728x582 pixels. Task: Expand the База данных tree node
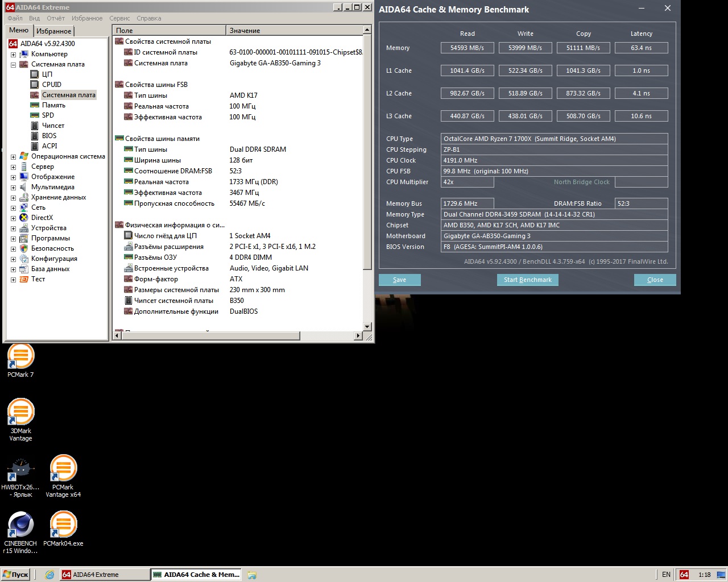click(x=13, y=269)
